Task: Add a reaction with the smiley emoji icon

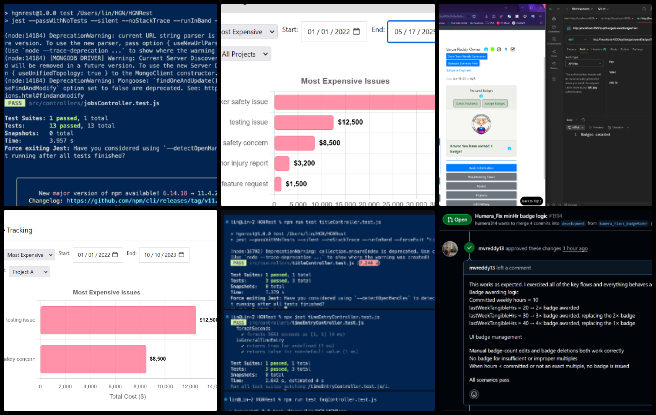Action: [474, 394]
